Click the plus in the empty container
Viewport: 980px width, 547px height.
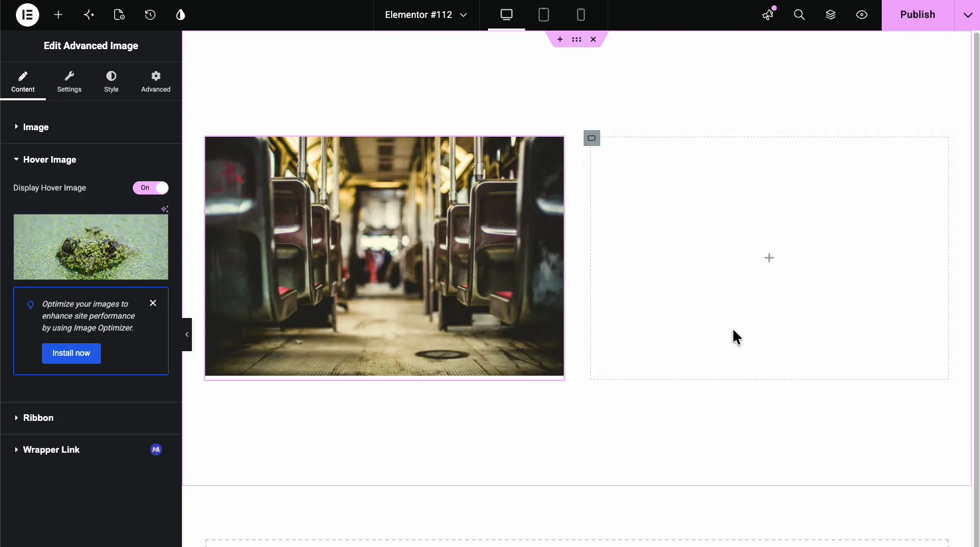pyautogui.click(x=769, y=258)
